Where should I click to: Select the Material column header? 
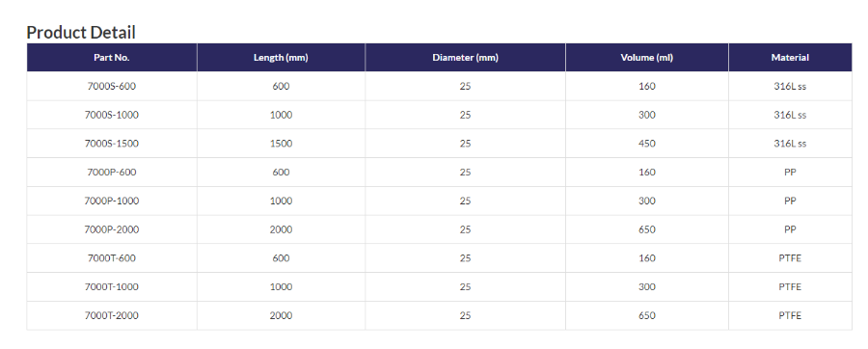(790, 58)
